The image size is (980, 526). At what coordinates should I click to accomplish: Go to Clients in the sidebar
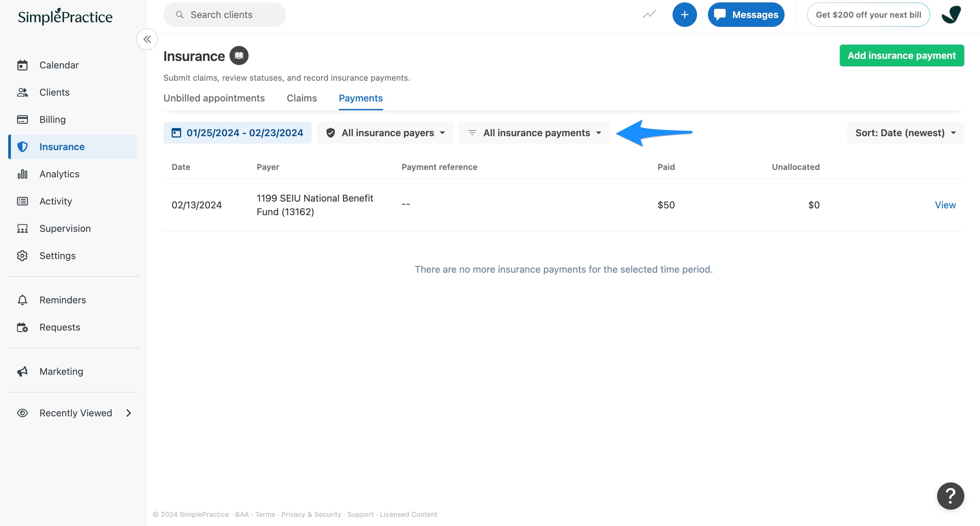pos(73,92)
